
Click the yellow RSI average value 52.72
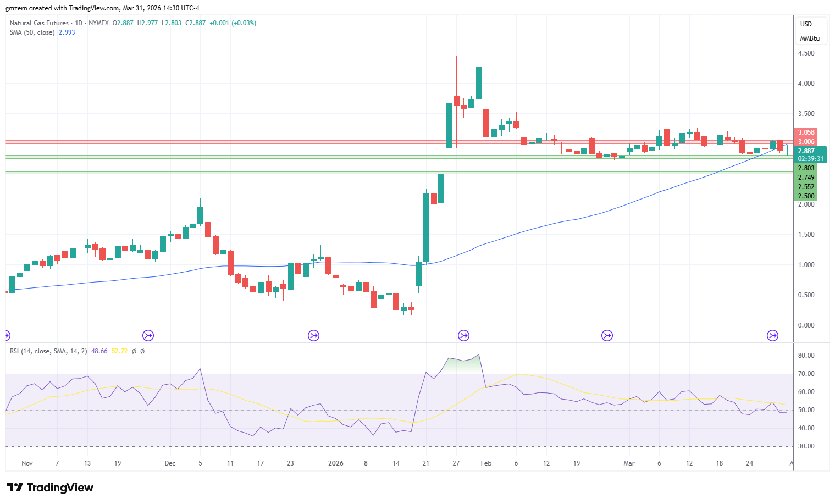(x=119, y=351)
